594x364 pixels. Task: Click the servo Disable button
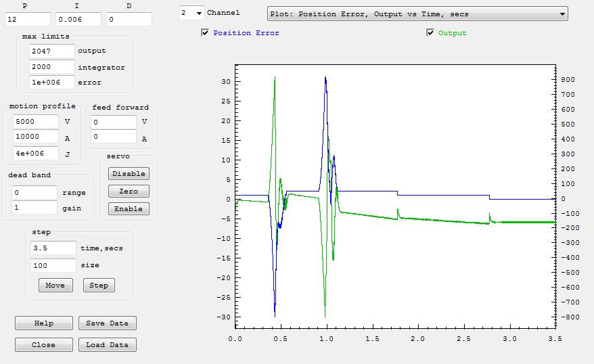coord(129,174)
